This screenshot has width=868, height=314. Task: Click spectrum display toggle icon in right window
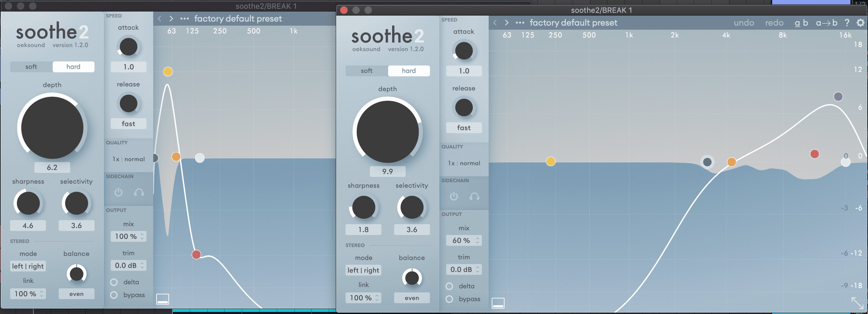pos(498,303)
